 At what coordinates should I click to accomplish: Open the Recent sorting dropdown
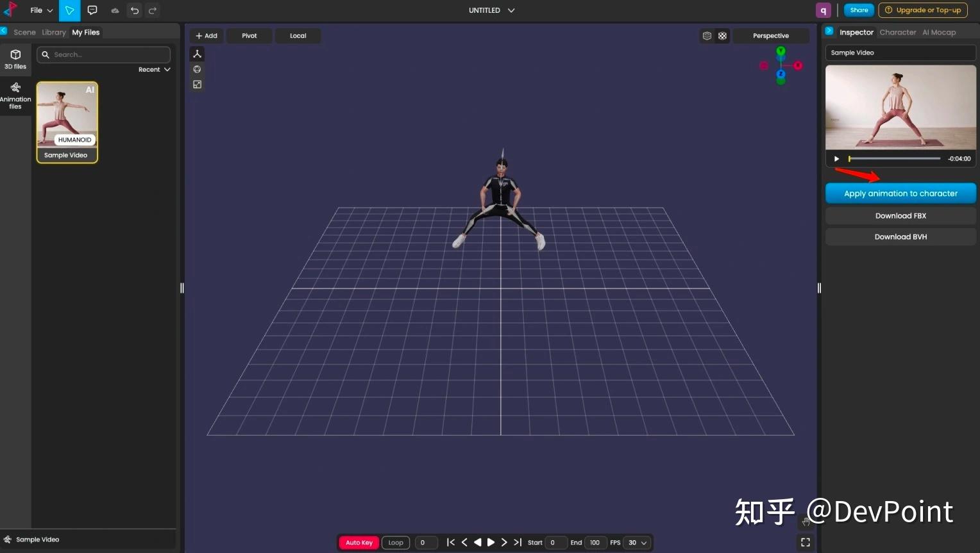[153, 69]
